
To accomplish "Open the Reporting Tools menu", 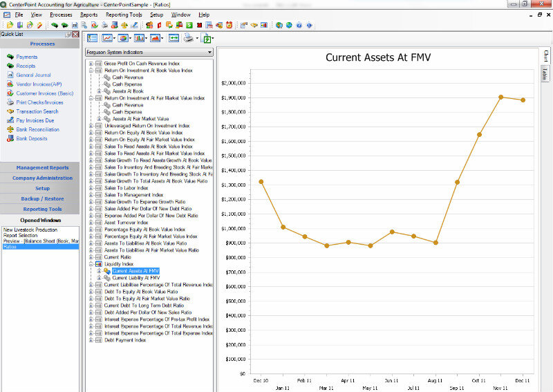I will point(125,14).
